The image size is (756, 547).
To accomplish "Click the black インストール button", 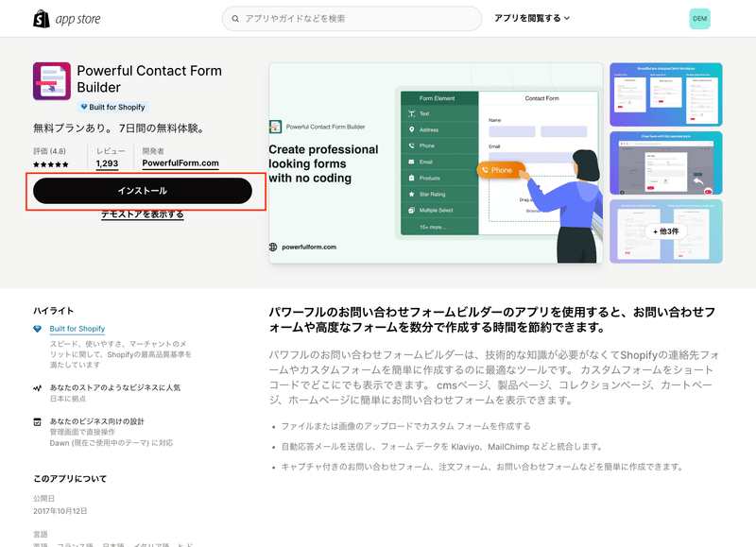I will [x=143, y=191].
